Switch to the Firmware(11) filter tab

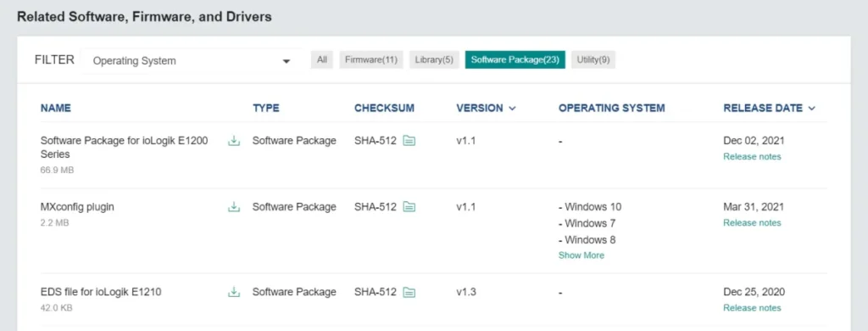pos(371,60)
